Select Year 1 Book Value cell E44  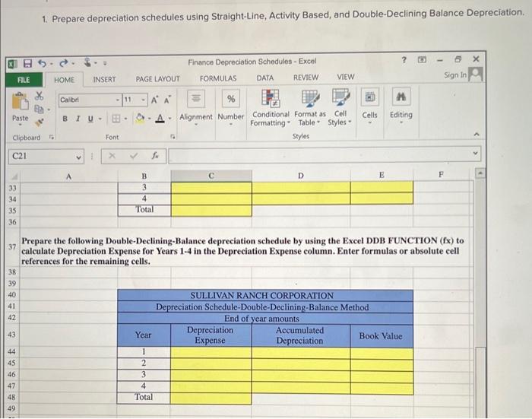[382, 353]
